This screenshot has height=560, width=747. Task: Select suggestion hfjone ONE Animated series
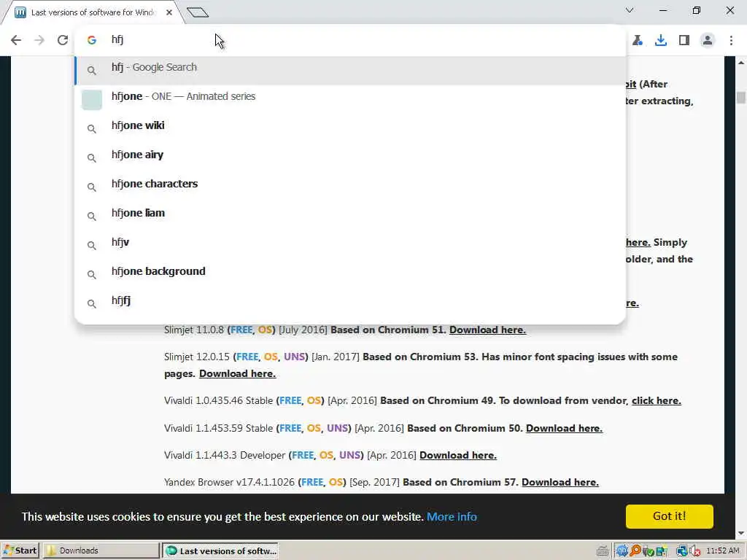350,99
